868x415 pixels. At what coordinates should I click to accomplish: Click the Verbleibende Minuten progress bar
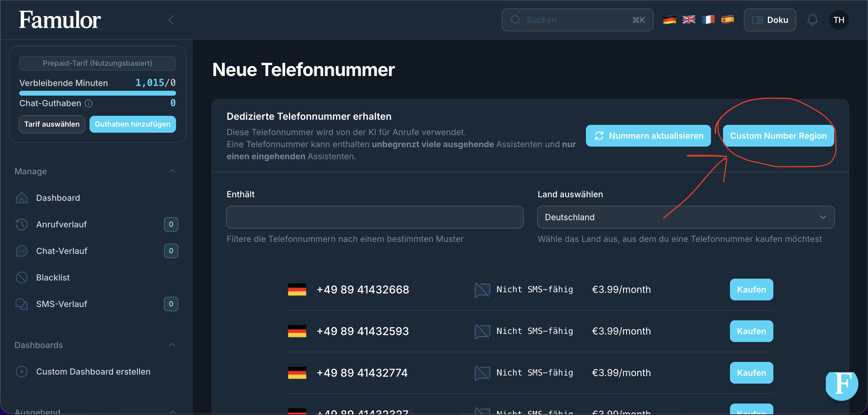(x=97, y=93)
